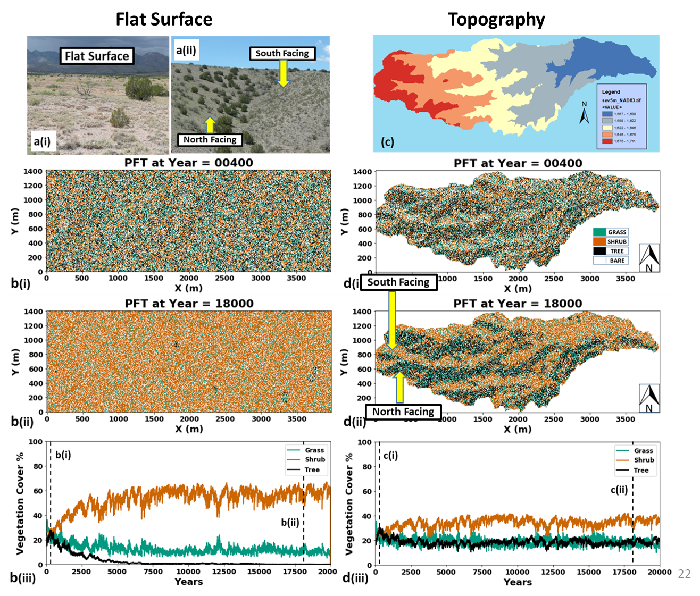This screenshot has height=596, width=700.
Task: Click the GRASS green swatch in the PFT legend
Action: click(599, 232)
